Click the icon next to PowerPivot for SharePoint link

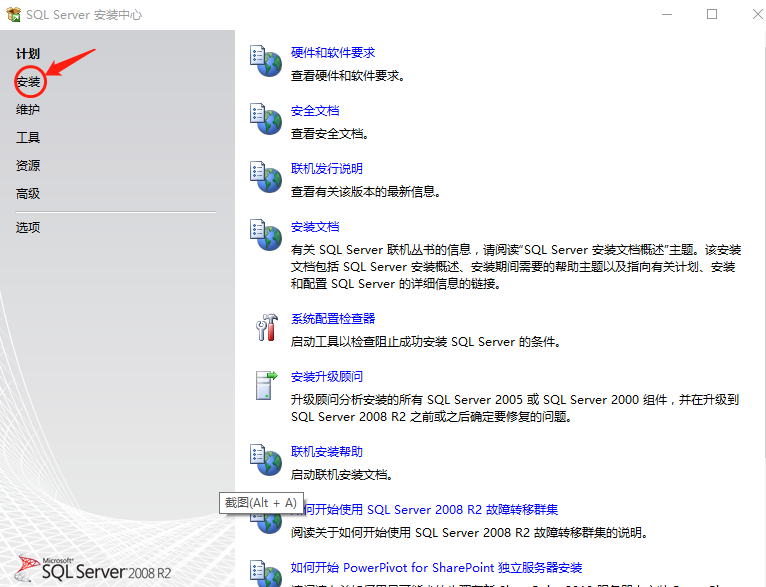(x=266, y=573)
